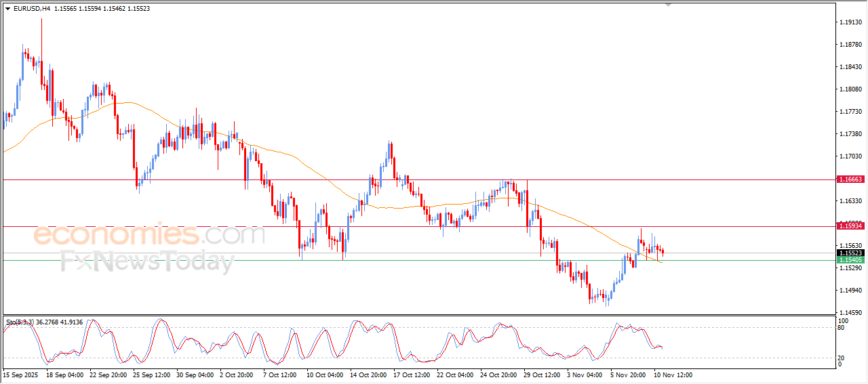Click the stochastic 80 level label
The image size is (868, 384).
pyautogui.click(x=842, y=328)
